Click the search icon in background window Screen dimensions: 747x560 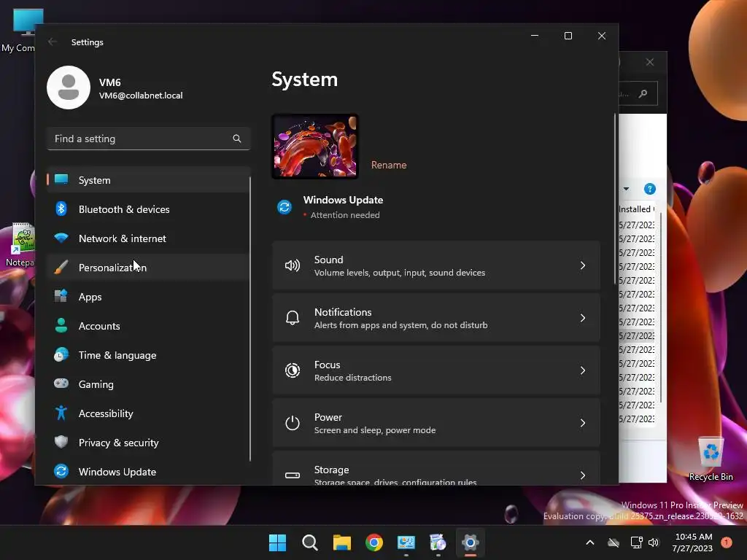point(643,94)
